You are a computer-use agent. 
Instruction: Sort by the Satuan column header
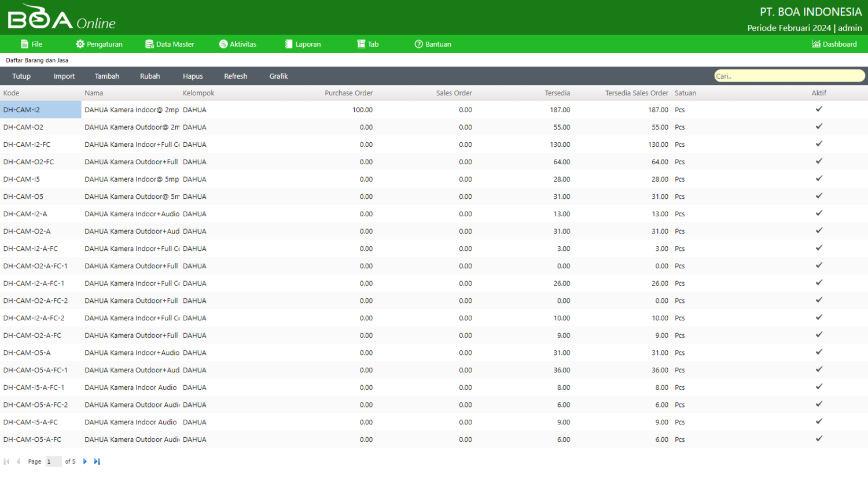coord(685,93)
